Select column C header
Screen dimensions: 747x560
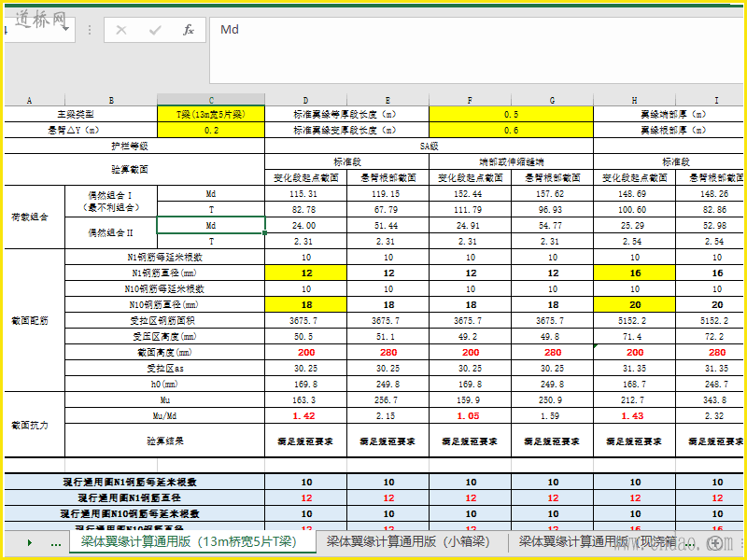tap(211, 100)
